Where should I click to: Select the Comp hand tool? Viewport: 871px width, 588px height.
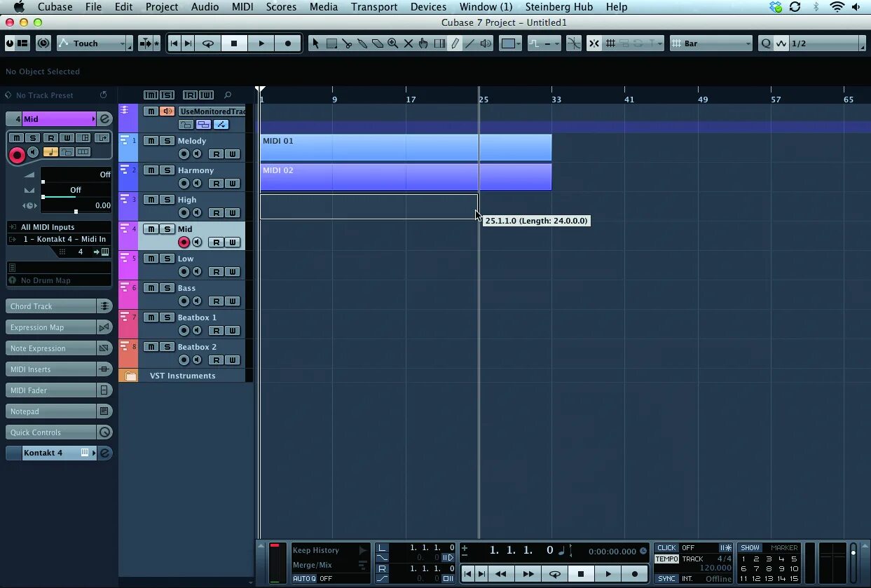coord(424,43)
